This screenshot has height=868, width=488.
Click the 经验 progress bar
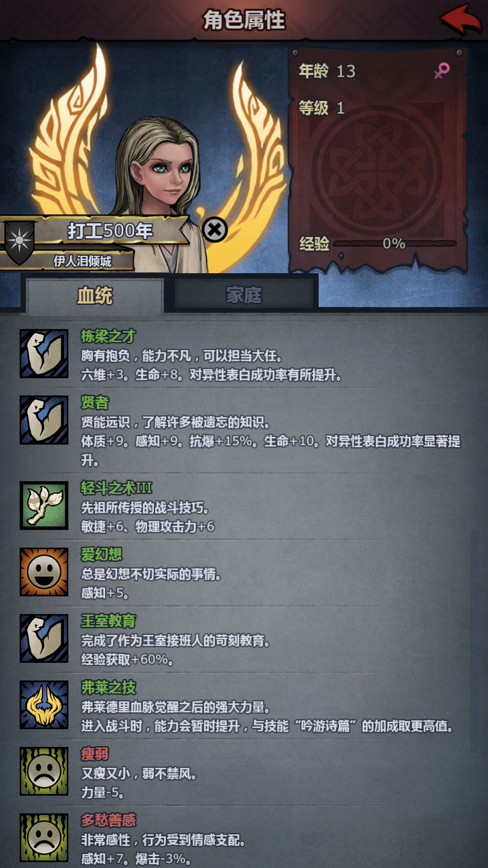click(395, 244)
